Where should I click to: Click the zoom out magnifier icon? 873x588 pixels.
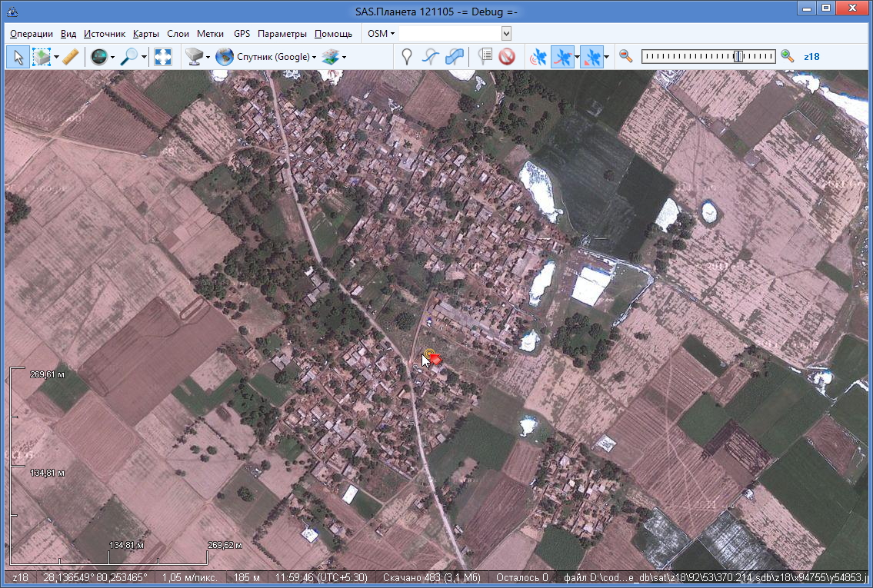[x=626, y=56]
